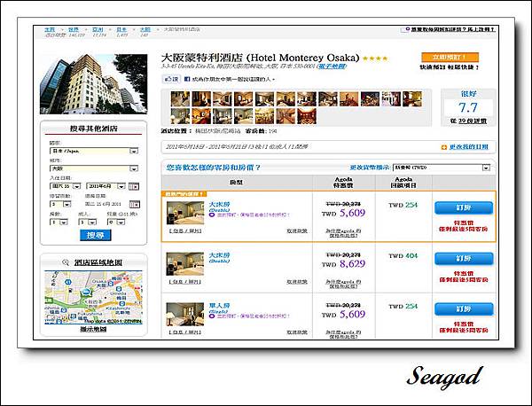This screenshot has width=532, height=406.
Task: Open last gallery thumbnail in top row
Action: [412, 99]
